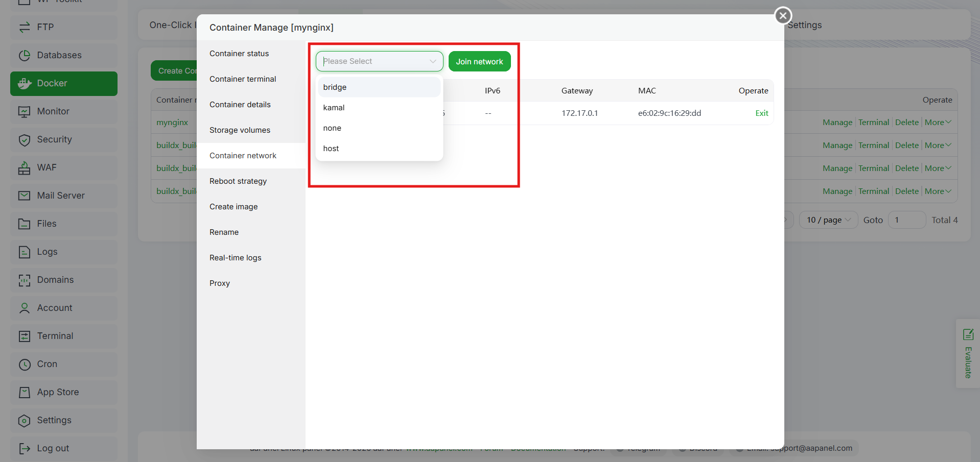Click the mynginx container name
The image size is (980, 462).
point(172,123)
